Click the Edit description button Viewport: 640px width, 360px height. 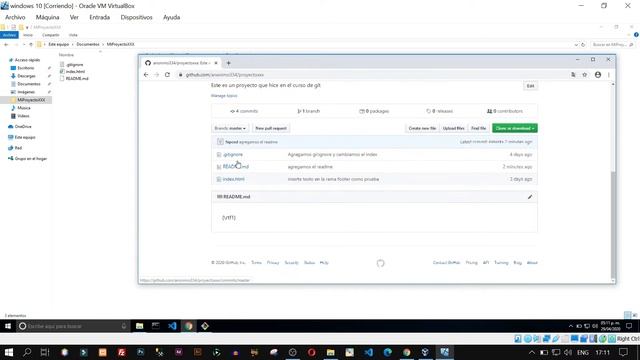(530, 86)
